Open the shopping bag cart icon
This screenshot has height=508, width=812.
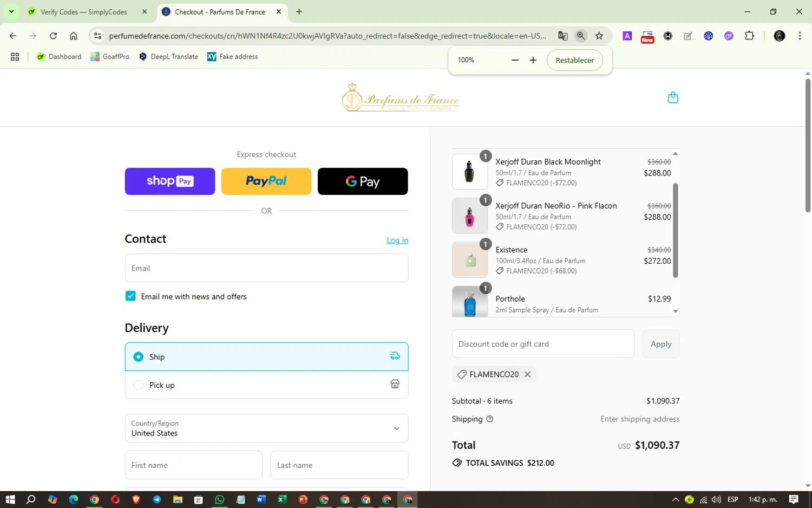[673, 97]
